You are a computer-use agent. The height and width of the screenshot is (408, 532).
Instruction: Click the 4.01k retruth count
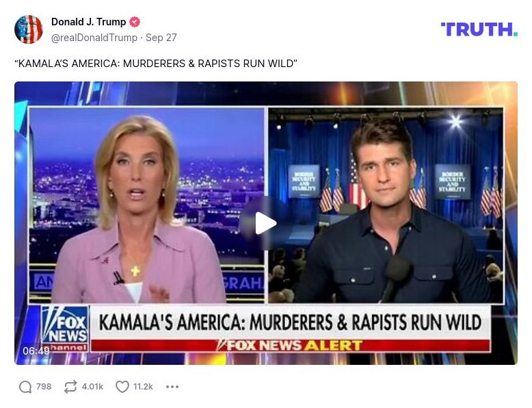92,387
